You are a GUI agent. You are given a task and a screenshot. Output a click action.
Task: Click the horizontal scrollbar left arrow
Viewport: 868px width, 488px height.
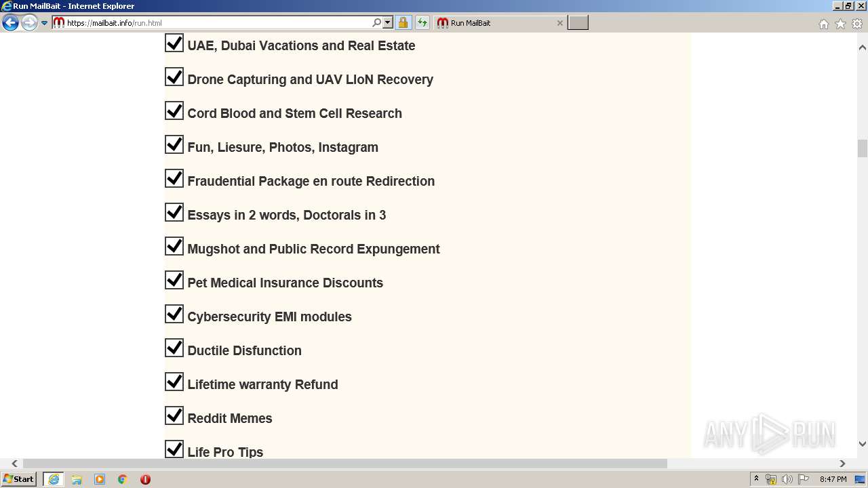coord(14,464)
